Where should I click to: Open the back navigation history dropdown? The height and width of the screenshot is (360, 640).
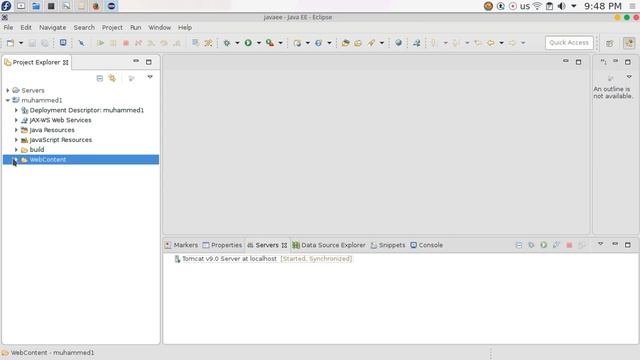[501, 43]
